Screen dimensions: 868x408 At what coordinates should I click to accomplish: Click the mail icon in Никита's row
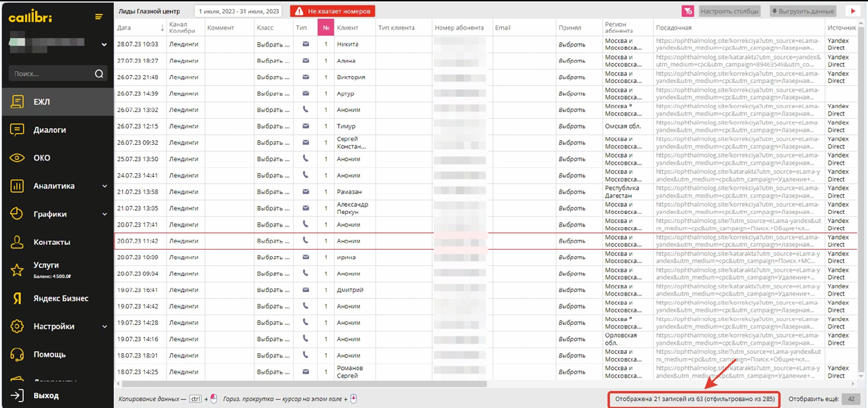[x=306, y=44]
